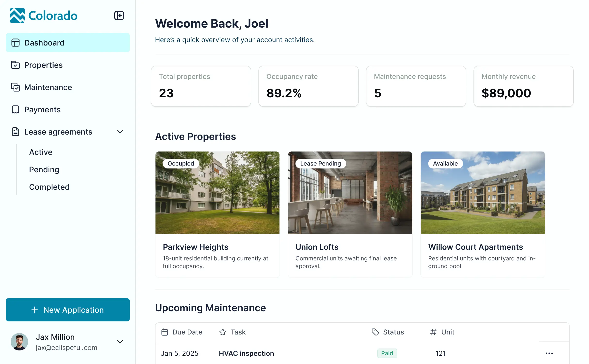Select the Dashboard icon in the sidebar
This screenshot has height=364, width=589.
pos(15,42)
